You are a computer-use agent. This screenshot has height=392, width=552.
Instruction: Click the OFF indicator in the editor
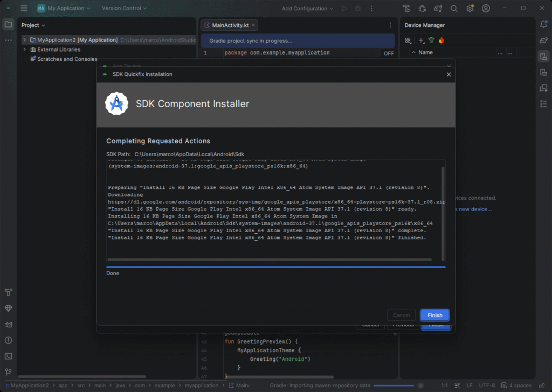(x=389, y=53)
